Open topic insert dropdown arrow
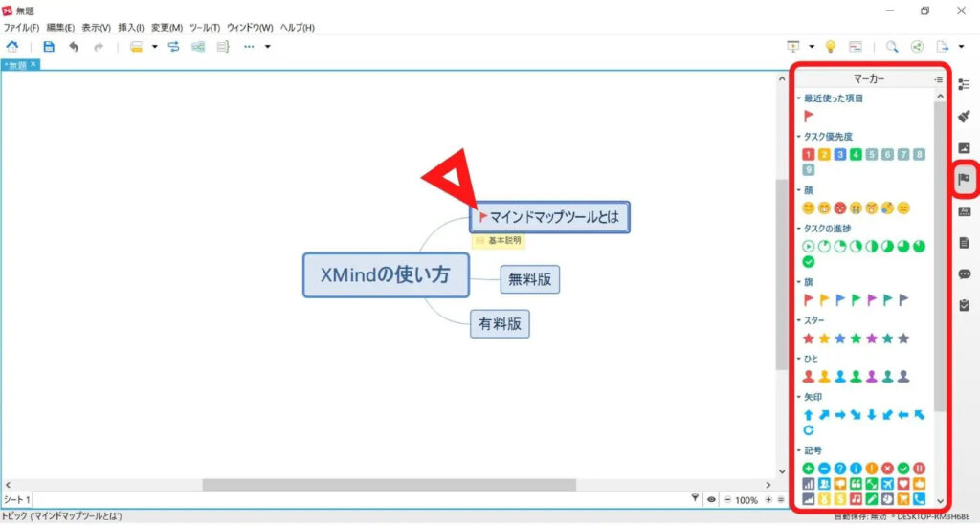 click(154, 46)
